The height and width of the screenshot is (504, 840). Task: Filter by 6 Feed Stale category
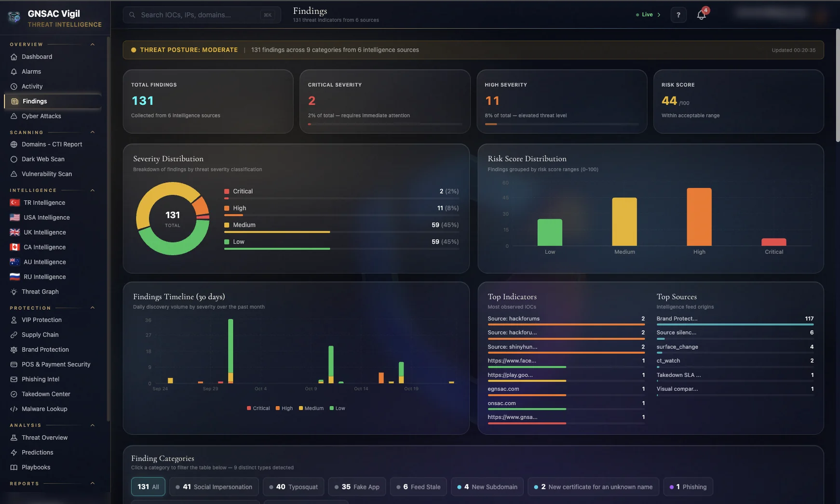tap(418, 487)
